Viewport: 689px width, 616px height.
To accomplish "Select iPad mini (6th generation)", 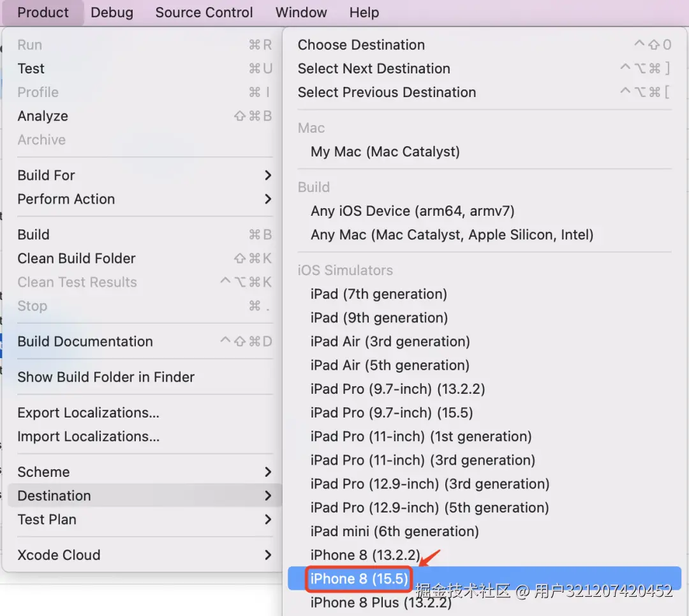I will pos(484,532).
